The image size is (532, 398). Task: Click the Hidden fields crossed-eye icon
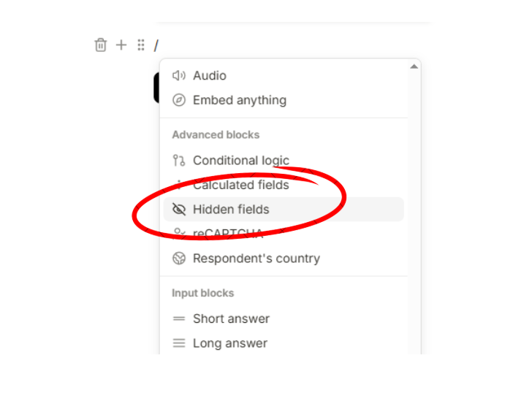(179, 210)
